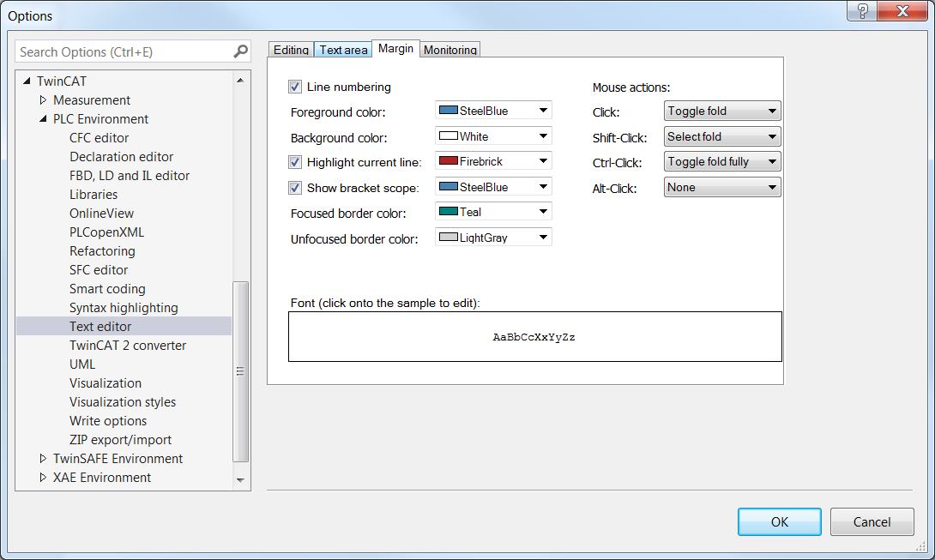
Task: Select OnlineView in the tree
Action: click(x=101, y=214)
